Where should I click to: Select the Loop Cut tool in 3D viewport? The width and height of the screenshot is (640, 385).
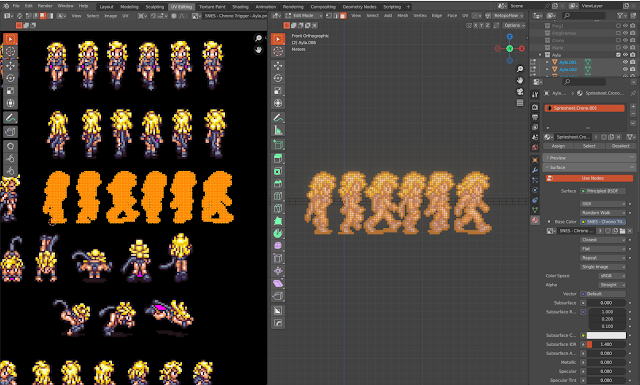pos(278,196)
